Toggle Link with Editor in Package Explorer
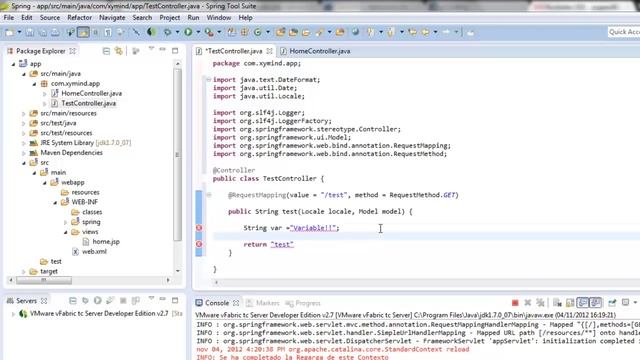The width and height of the screenshot is (640, 360). click(119, 51)
